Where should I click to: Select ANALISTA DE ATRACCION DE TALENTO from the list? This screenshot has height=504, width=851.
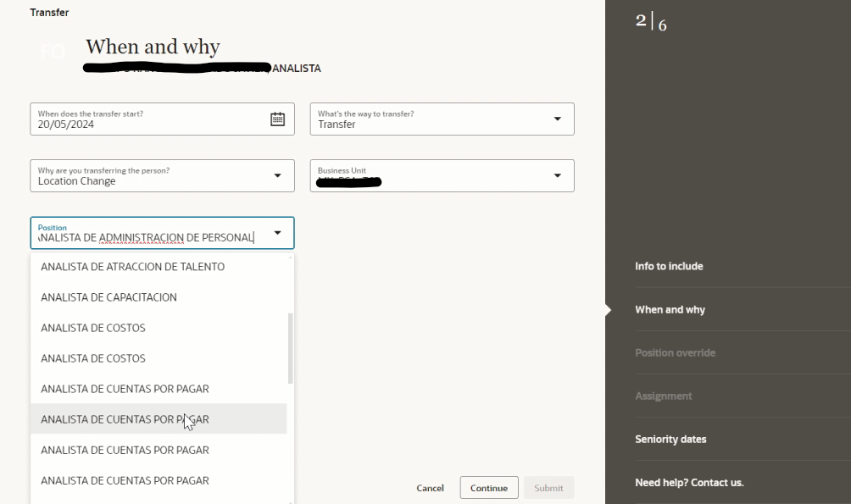[x=131, y=266]
